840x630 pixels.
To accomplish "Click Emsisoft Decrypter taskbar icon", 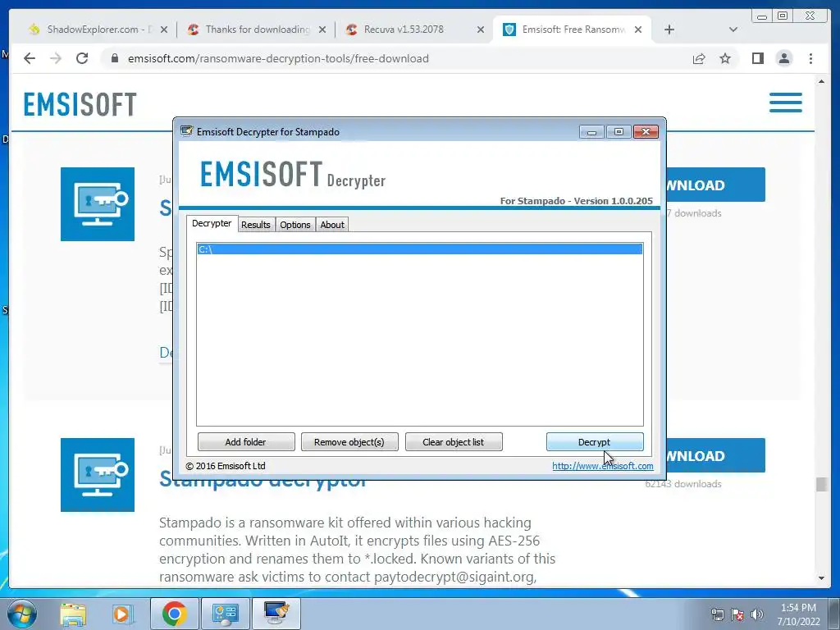I will coord(276,614).
